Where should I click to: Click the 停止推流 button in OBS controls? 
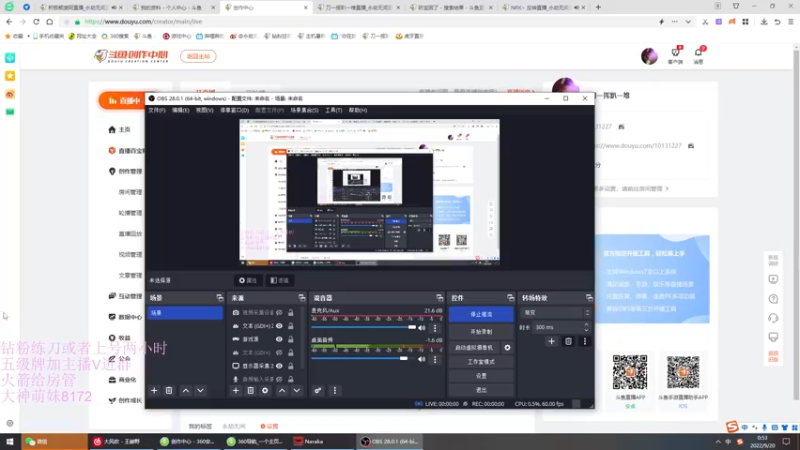click(481, 314)
